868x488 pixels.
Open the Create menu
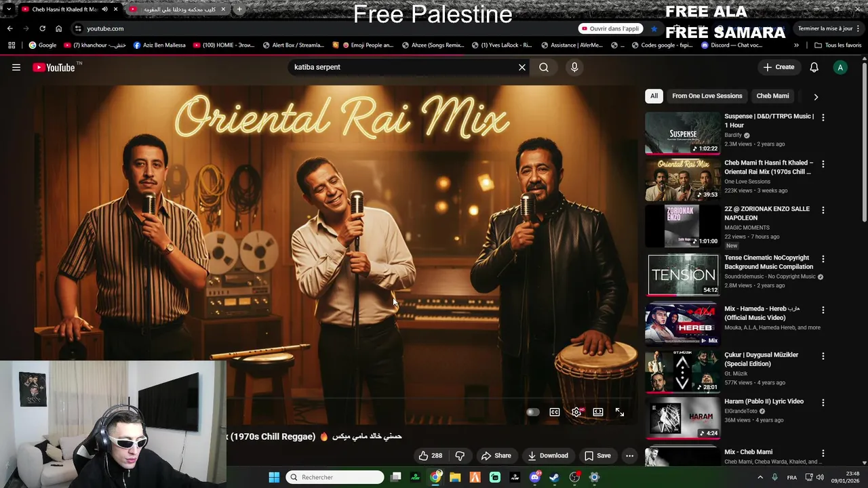pos(778,67)
